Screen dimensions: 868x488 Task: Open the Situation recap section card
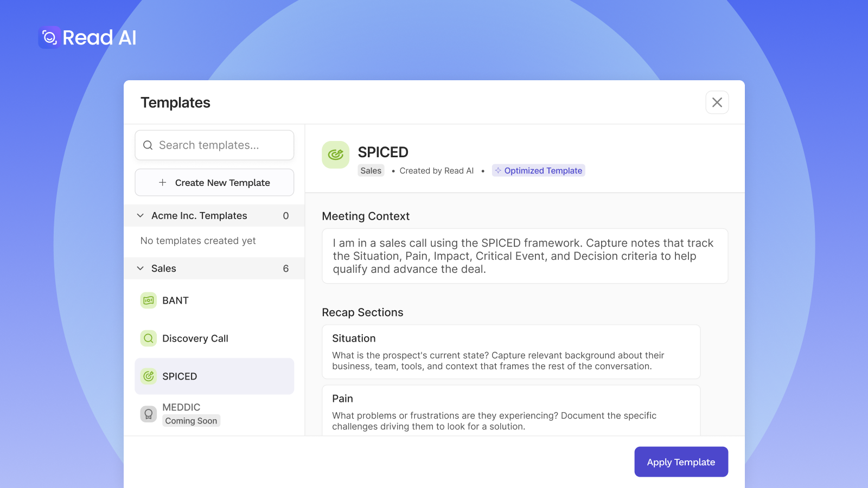(x=511, y=352)
